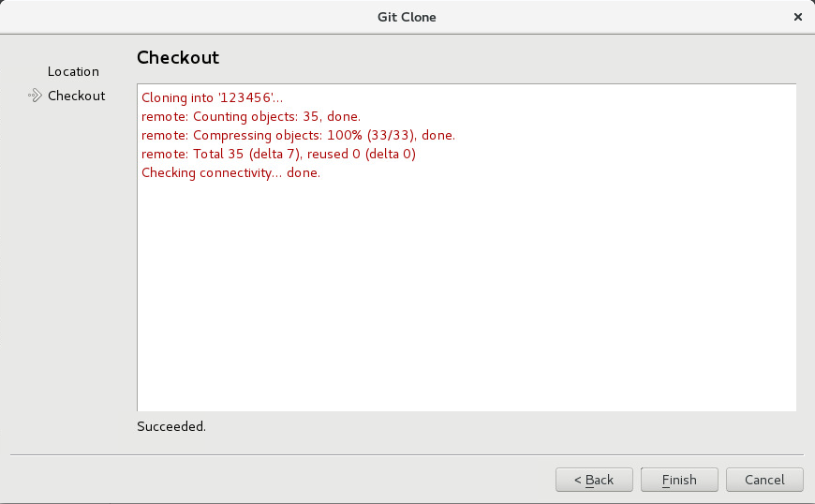Click the Succeeded status label
Image resolution: width=815 pixels, height=504 pixels.
171,426
